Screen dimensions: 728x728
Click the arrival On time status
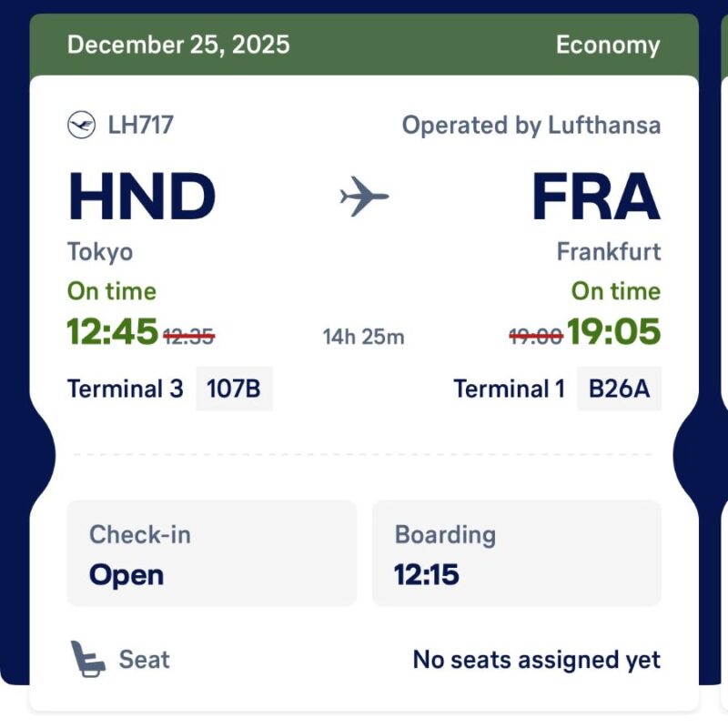pos(616,291)
